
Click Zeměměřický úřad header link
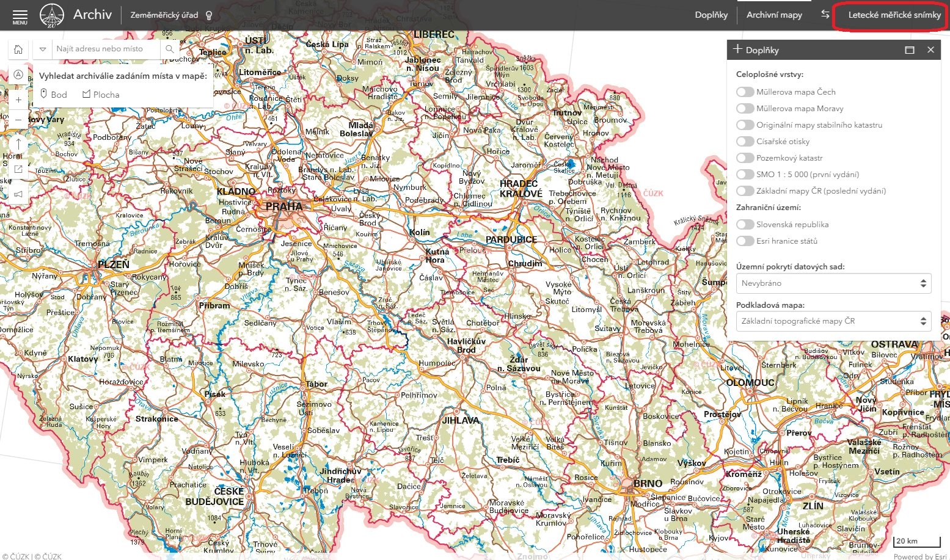click(164, 15)
